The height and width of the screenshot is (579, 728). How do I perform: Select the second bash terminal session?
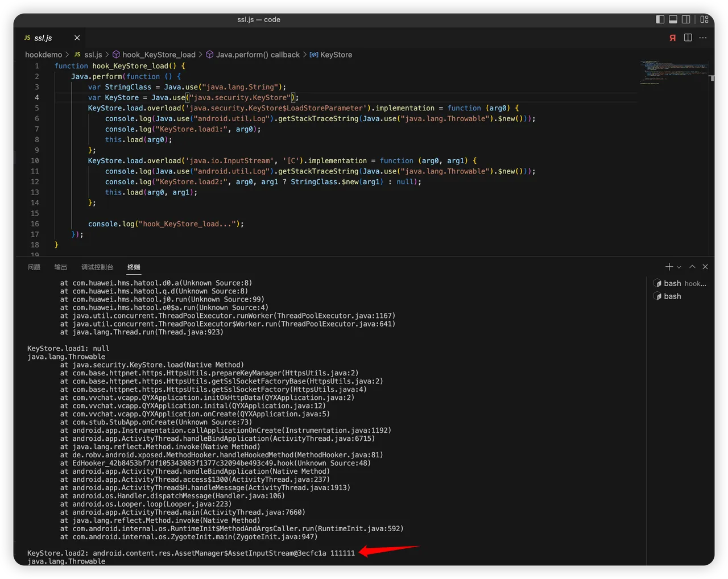[x=672, y=296]
